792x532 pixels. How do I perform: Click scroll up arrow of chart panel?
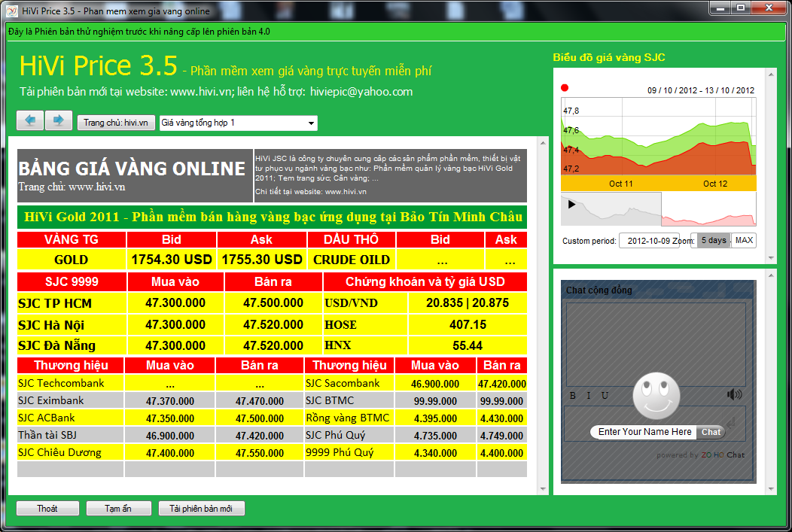(x=771, y=74)
